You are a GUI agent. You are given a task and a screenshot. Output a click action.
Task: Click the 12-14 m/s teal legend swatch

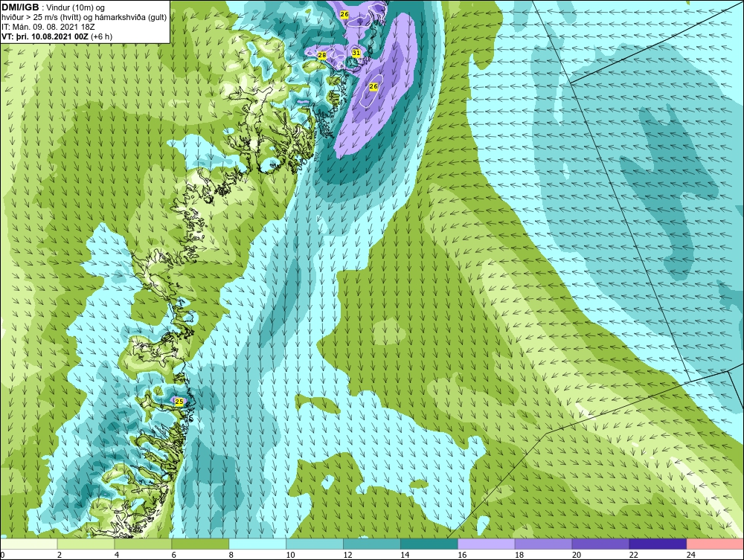371,544
